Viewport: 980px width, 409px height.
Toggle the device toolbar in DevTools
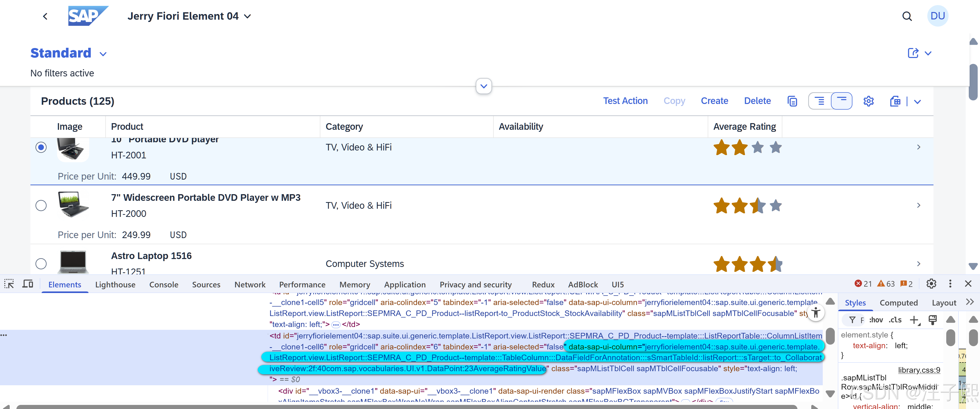(27, 284)
